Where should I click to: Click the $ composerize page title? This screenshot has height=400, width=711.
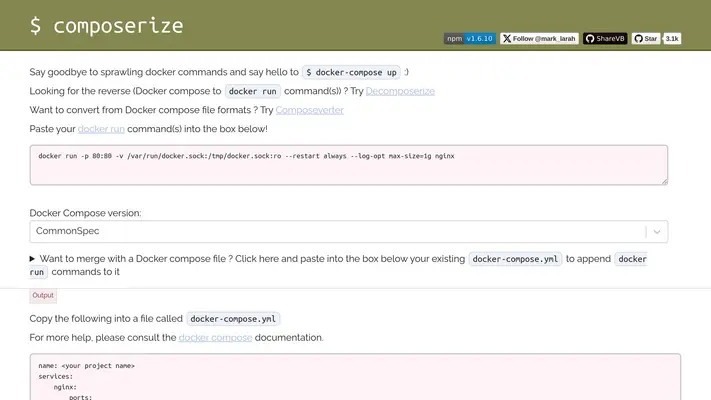click(x=107, y=25)
